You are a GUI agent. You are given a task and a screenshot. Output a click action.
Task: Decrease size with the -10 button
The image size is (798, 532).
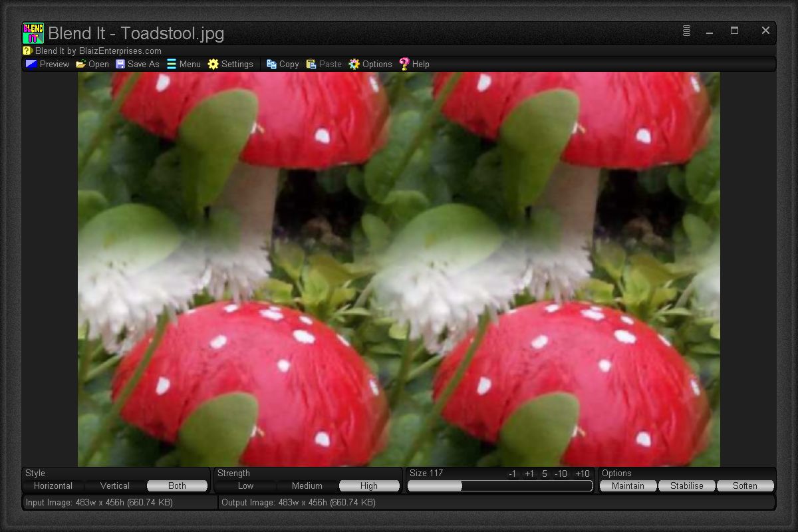click(x=561, y=473)
